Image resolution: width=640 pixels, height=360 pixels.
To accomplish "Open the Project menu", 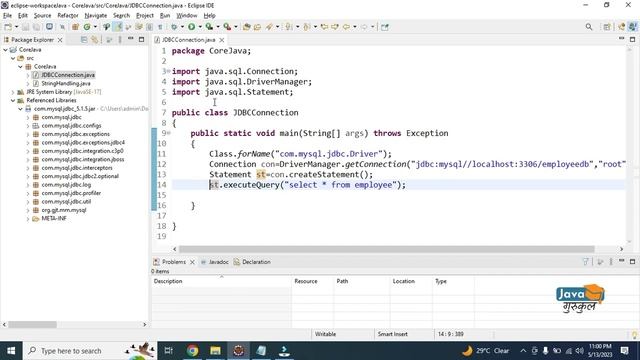I will pos(144,16).
